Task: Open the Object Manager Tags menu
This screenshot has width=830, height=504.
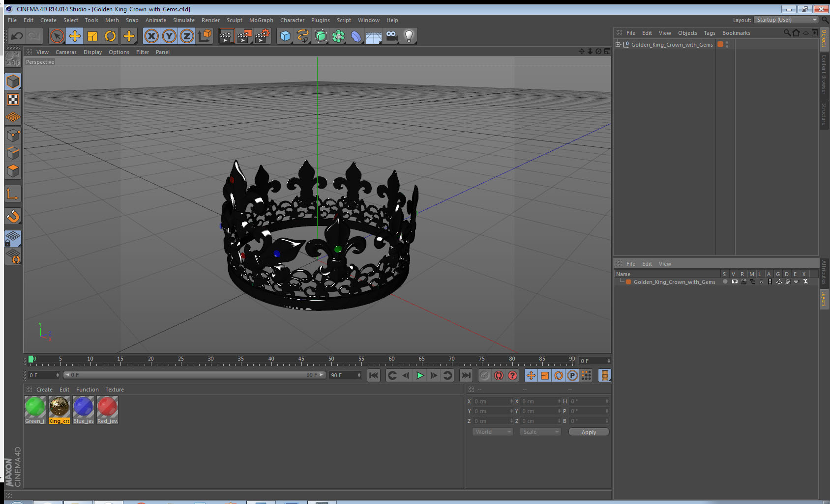Action: coord(710,33)
